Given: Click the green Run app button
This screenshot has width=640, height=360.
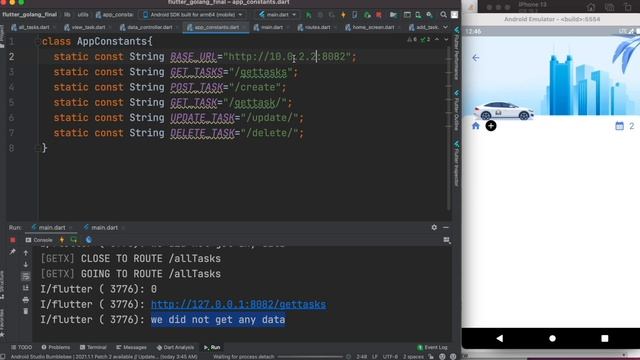Looking at the screenshot, I should [x=309, y=15].
